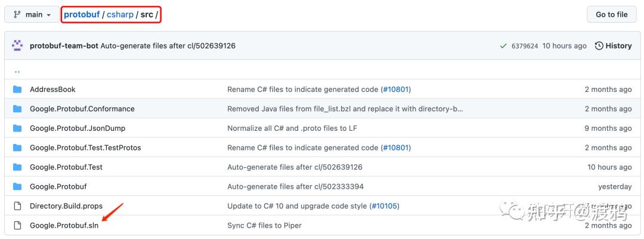Click the AddressBook folder icon
The width and height of the screenshot is (644, 239).
17,90
